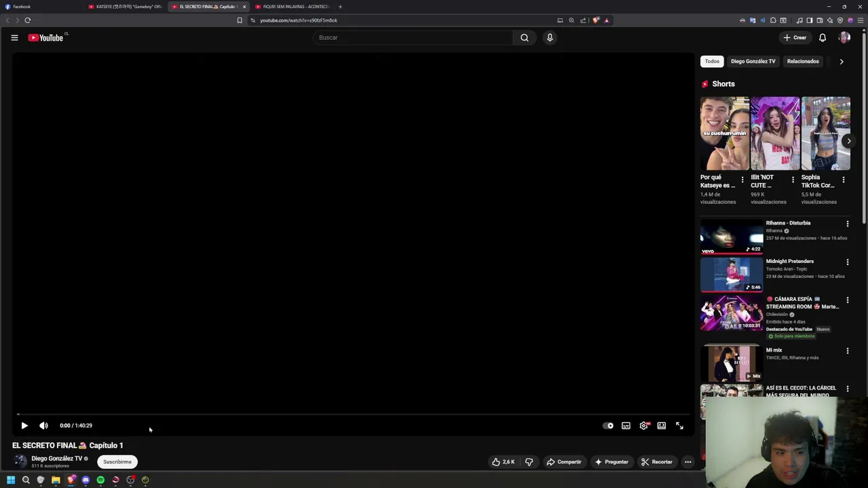
Task: Subscribe with the Suscribirme button
Action: click(x=117, y=462)
